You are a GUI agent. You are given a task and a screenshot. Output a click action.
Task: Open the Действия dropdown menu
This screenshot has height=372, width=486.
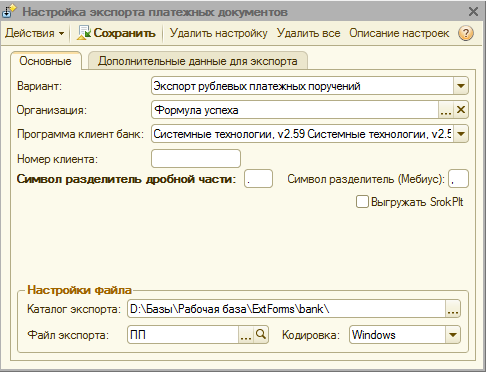pos(35,33)
